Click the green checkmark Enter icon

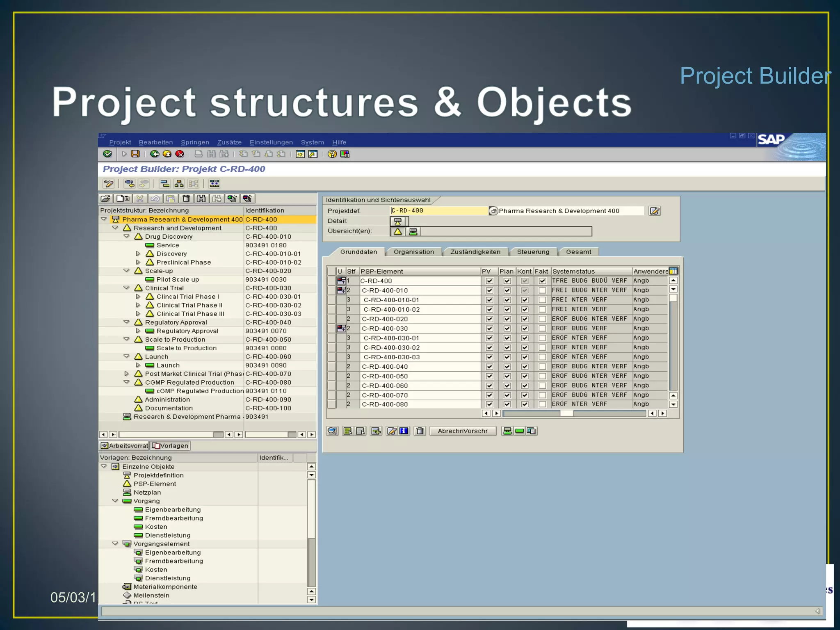(107, 154)
